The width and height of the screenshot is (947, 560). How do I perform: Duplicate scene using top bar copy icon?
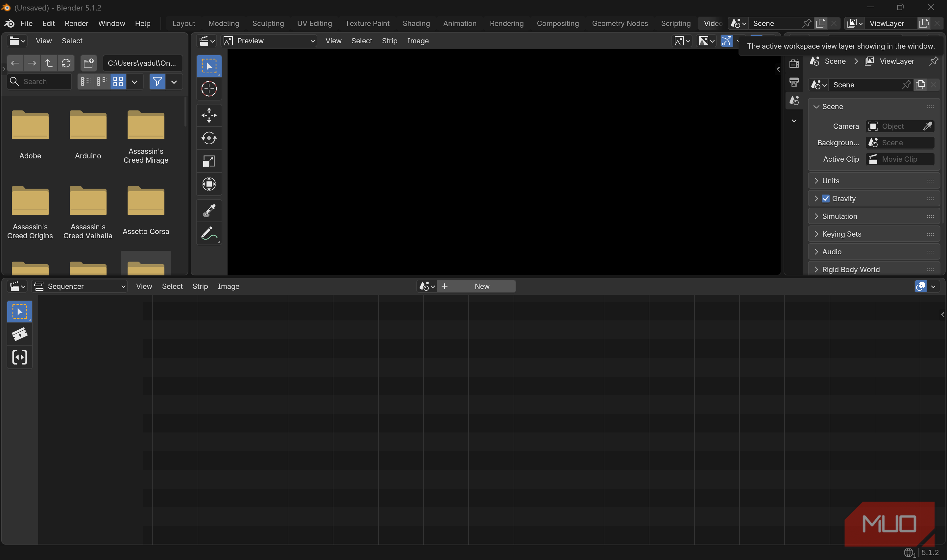[820, 23]
